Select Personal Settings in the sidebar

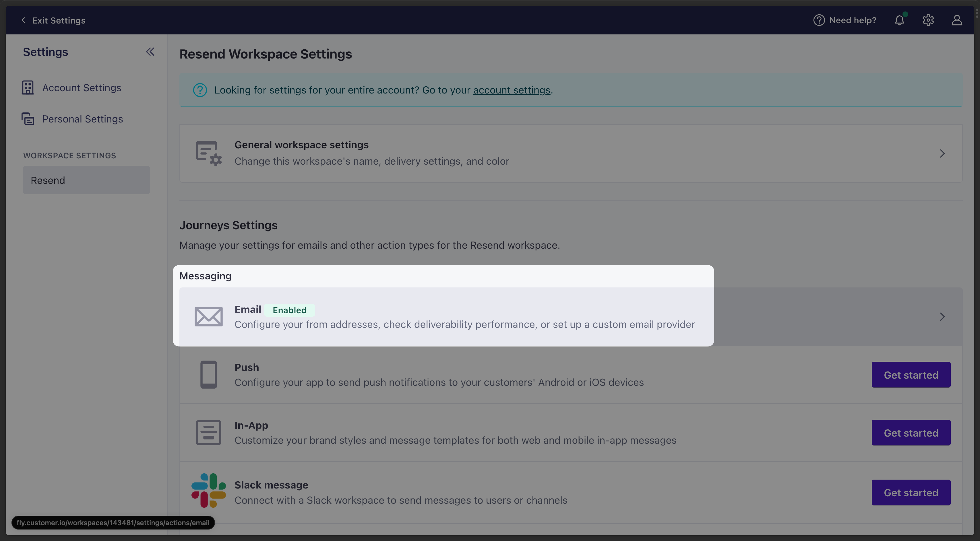point(72,119)
